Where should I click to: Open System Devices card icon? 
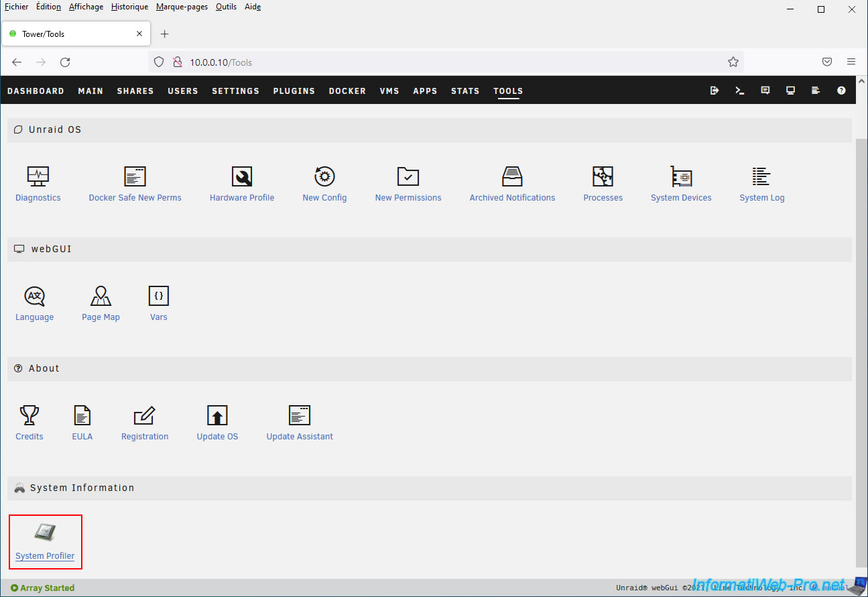point(681,177)
